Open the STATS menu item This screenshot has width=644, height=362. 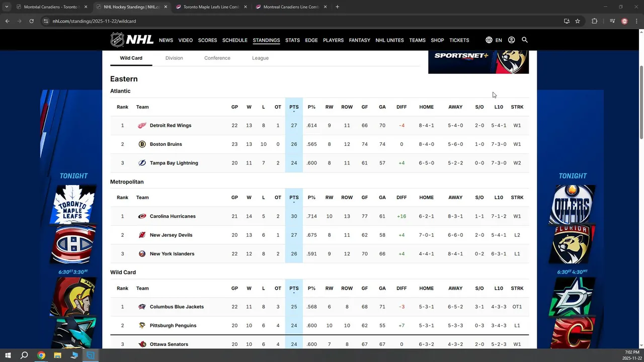pyautogui.click(x=292, y=40)
